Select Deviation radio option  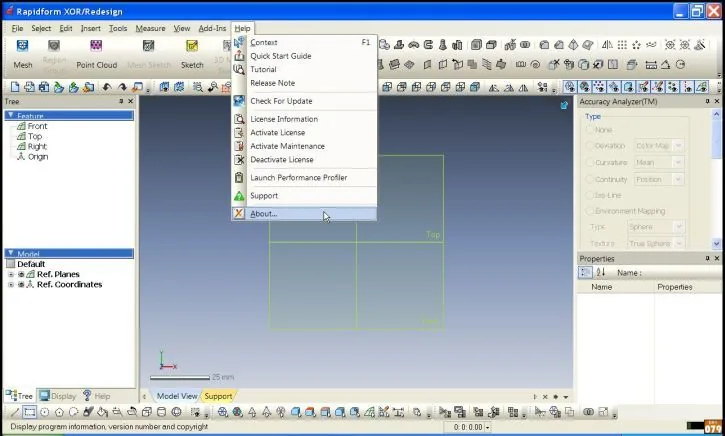590,146
